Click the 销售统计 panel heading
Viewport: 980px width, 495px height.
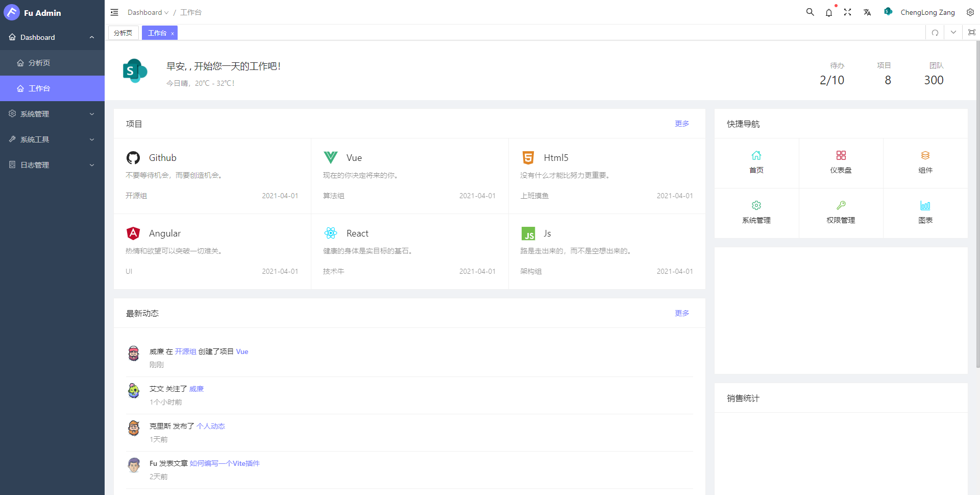pyautogui.click(x=743, y=398)
